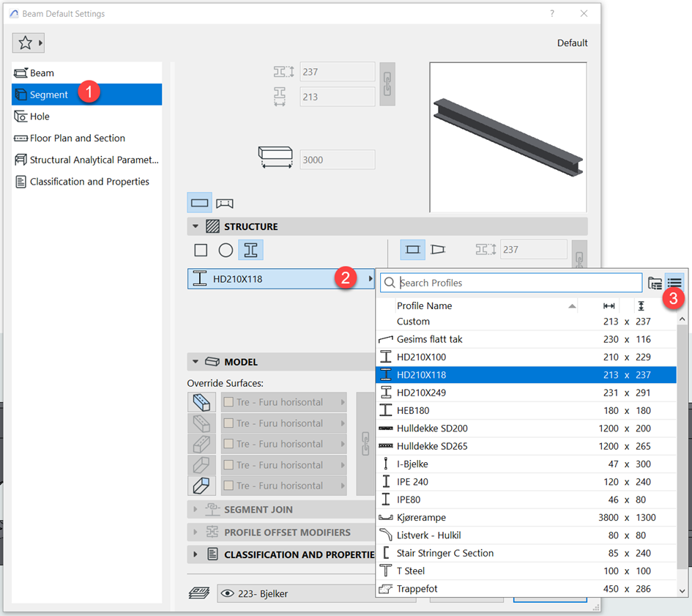This screenshot has width=692, height=616.
Task: Select Hulldekke SD265 profile
Action: (x=526, y=446)
